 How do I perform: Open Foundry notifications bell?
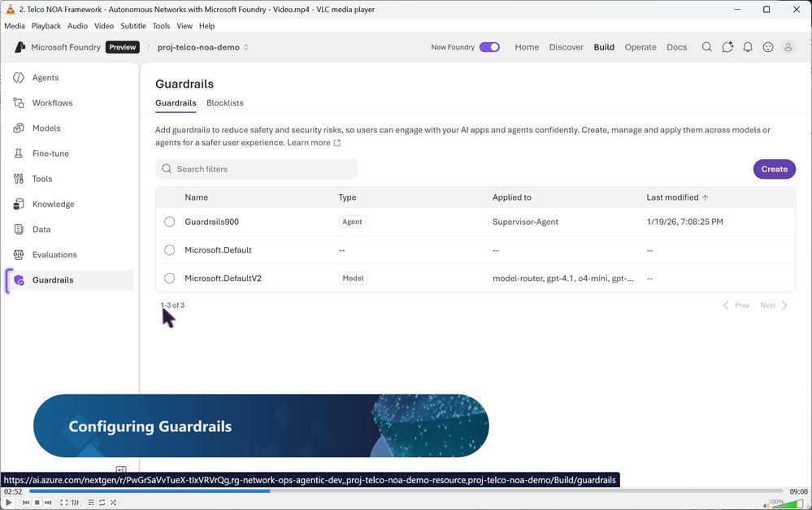(x=748, y=47)
